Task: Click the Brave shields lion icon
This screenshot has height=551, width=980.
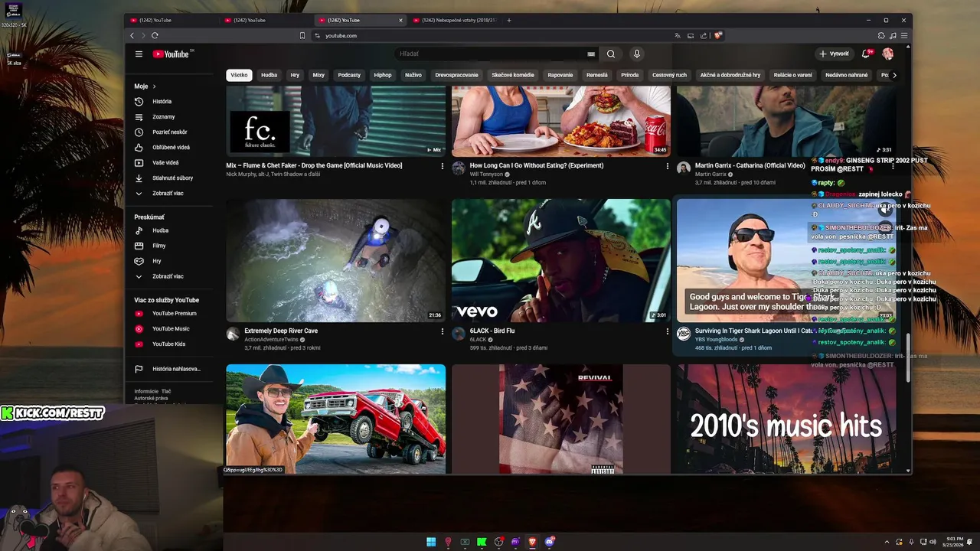Action: click(718, 35)
